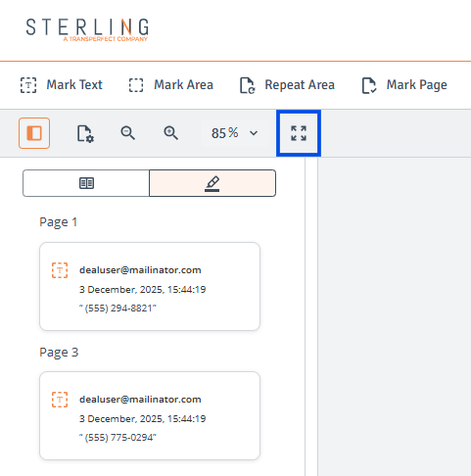Switch to the highlighter markings tab

coord(212,183)
